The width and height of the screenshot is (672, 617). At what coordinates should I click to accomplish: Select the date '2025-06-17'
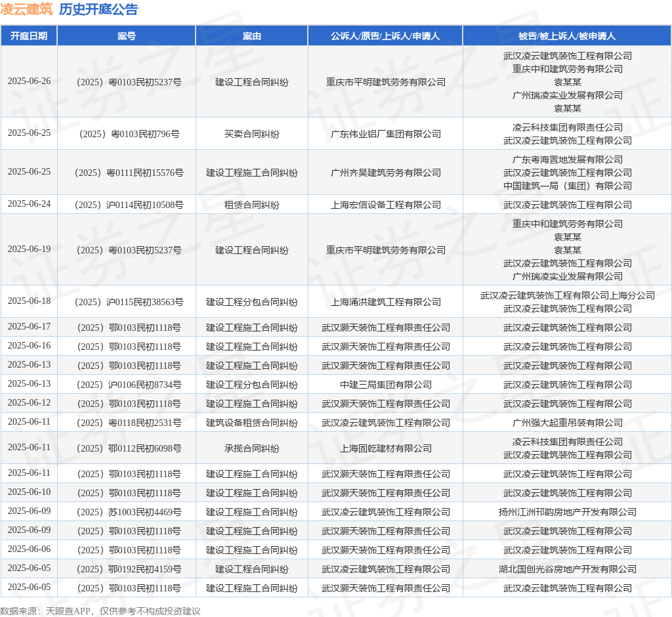coord(29,327)
